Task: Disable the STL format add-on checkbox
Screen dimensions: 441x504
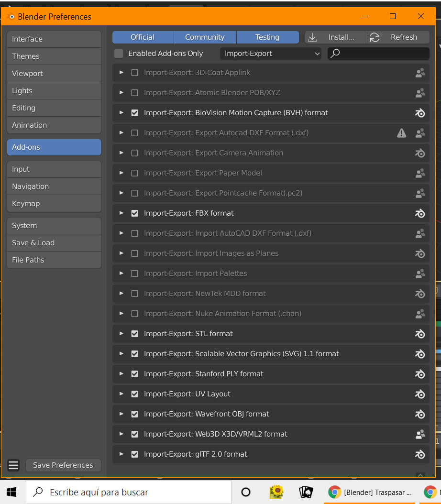Action: pos(134,334)
